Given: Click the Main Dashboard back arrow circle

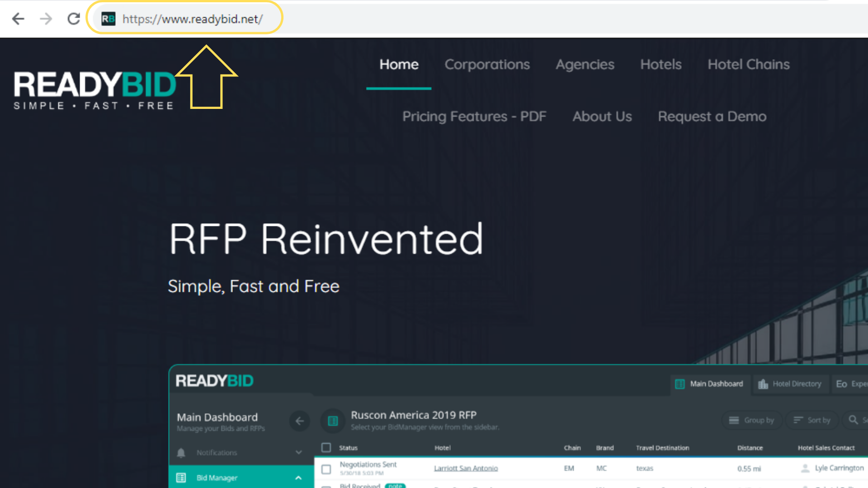Looking at the screenshot, I should (x=299, y=421).
